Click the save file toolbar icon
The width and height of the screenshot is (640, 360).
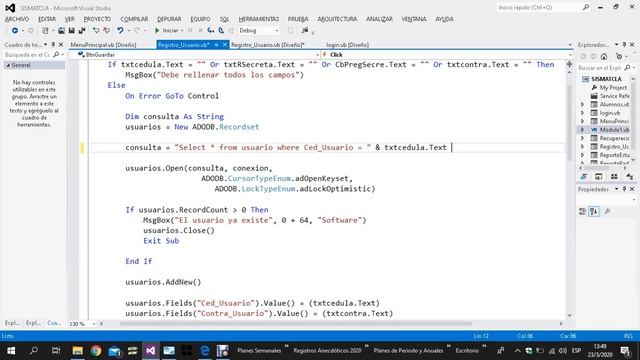pos(71,31)
